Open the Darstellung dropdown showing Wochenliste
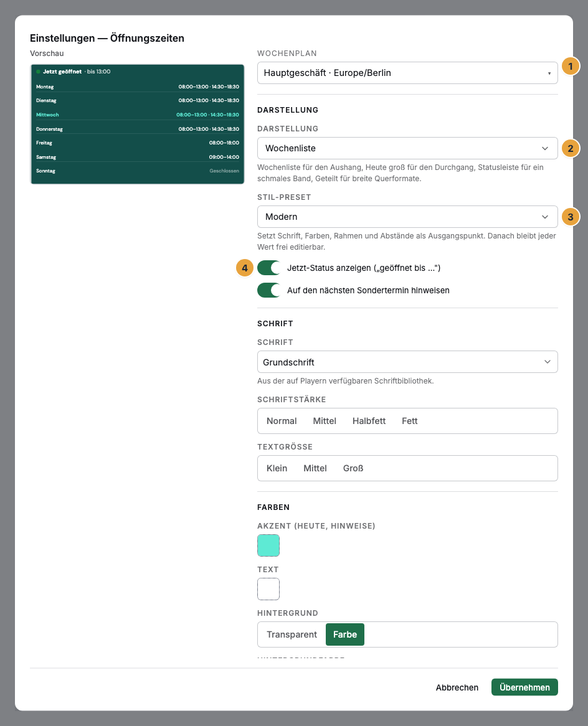588x726 pixels. click(407, 148)
